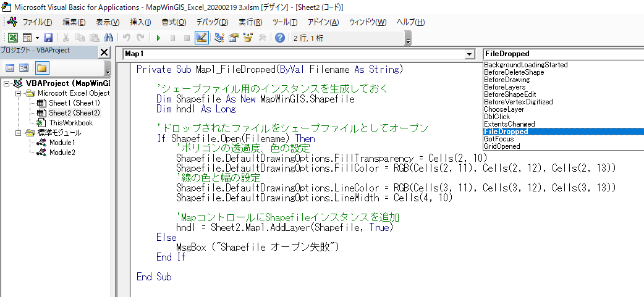Switch to Microsoft Excel view icon
Screen dimensions: 644x297
[13, 38]
